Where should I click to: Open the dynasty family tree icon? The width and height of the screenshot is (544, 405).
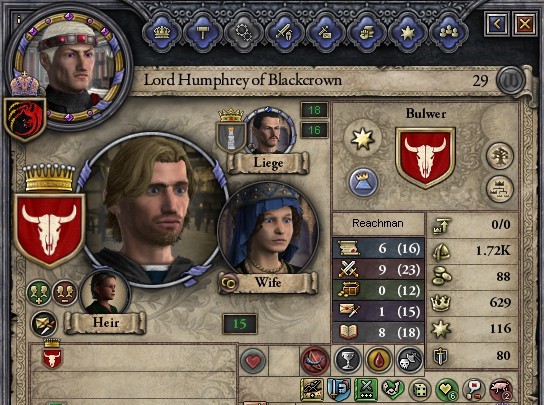499,156
